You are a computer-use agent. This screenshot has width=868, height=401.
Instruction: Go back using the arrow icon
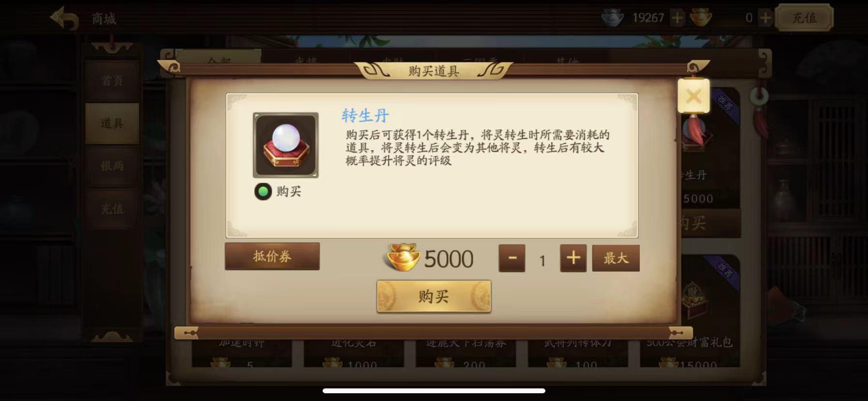(64, 19)
